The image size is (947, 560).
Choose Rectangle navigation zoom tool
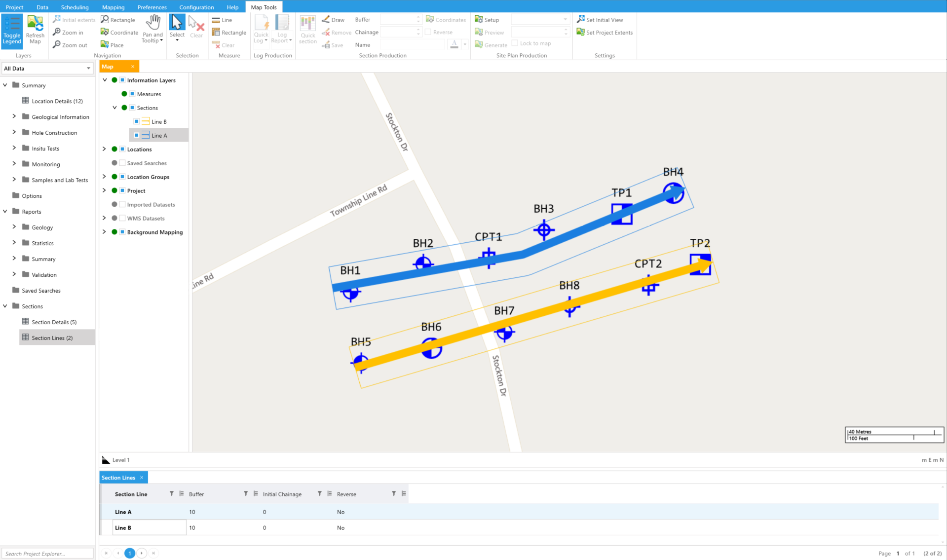118,20
